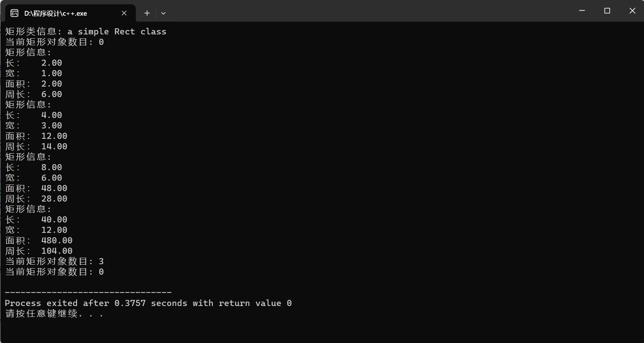Maximize the terminal window
The height and width of the screenshot is (343, 644).
pyautogui.click(x=607, y=11)
